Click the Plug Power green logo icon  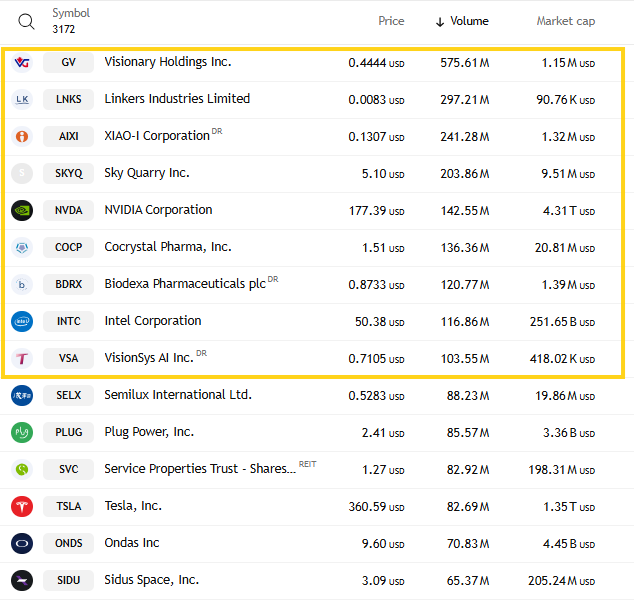click(x=22, y=433)
